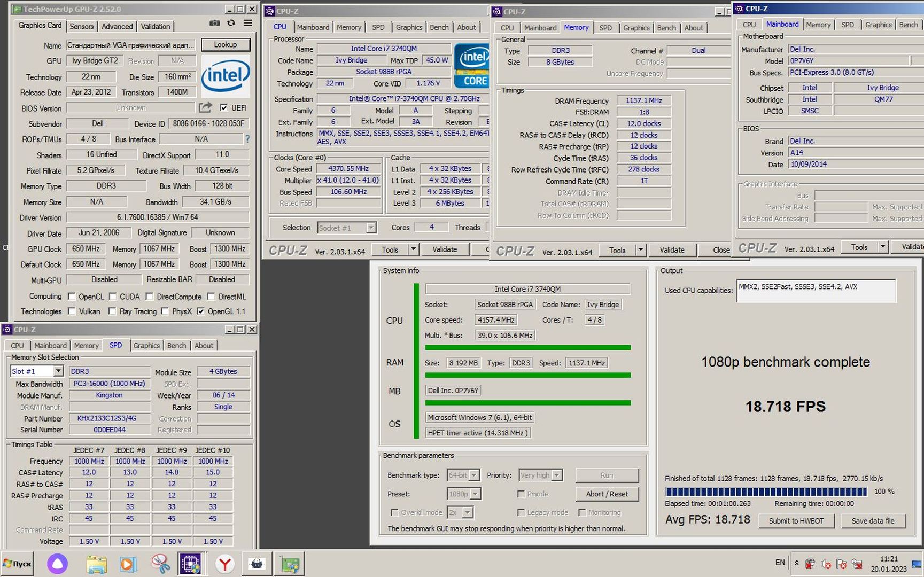924x577 pixels.
Task: Expand Tools arrow in CPU-Z CPU window
Action: pos(413,249)
